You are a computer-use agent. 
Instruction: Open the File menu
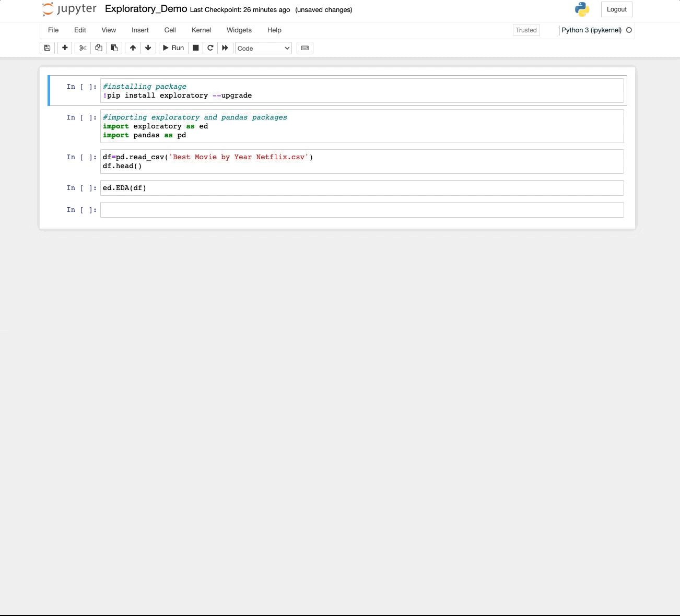[53, 30]
